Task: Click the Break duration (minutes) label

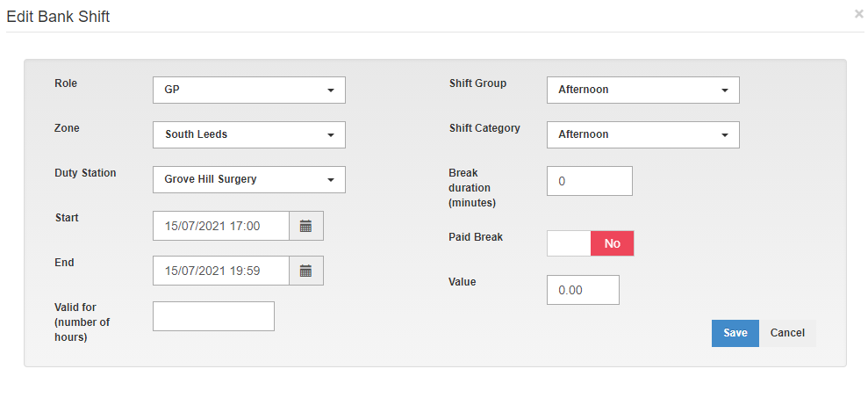Action: [x=471, y=188]
